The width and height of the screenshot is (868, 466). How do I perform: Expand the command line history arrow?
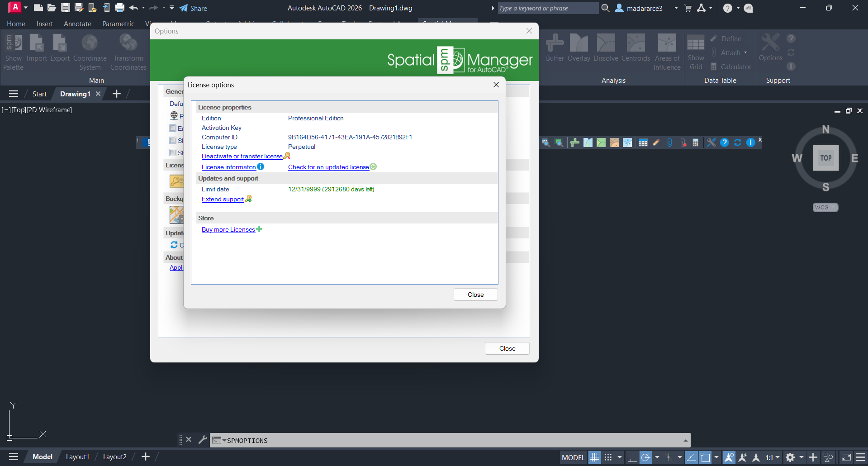tap(685, 440)
